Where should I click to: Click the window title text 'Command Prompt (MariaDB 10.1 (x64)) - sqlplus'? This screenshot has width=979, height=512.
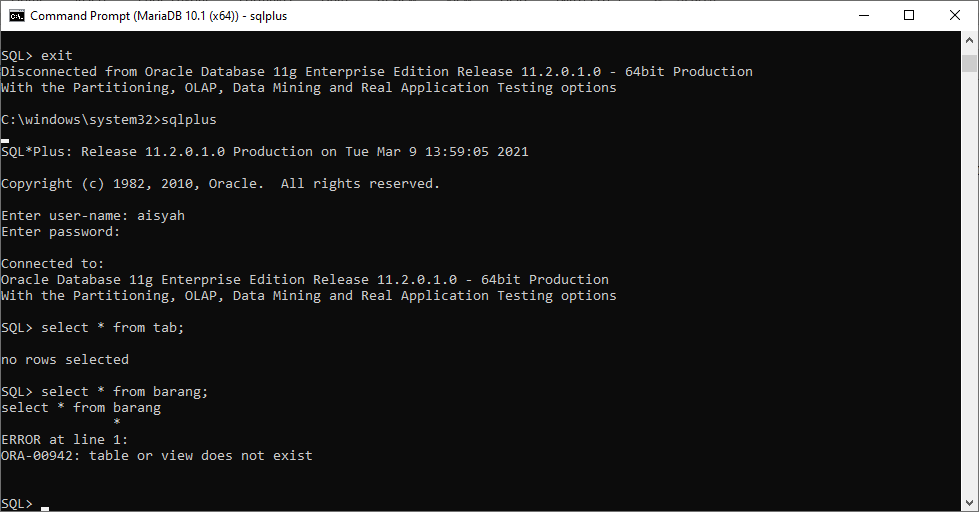[159, 16]
